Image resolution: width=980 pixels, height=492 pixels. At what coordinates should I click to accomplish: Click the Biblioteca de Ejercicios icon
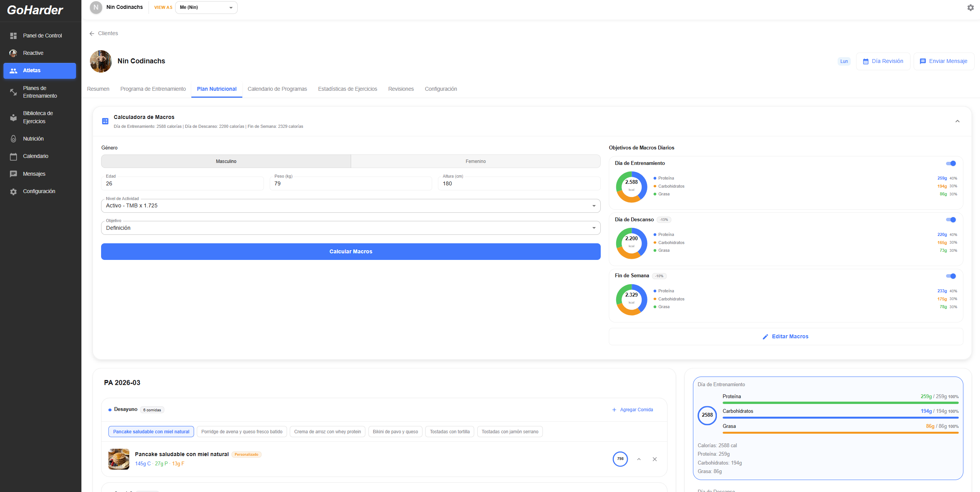14,117
